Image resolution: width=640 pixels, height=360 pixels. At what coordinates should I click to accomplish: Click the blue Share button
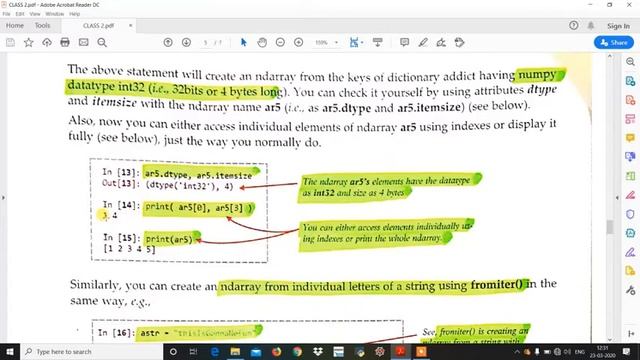click(x=613, y=42)
